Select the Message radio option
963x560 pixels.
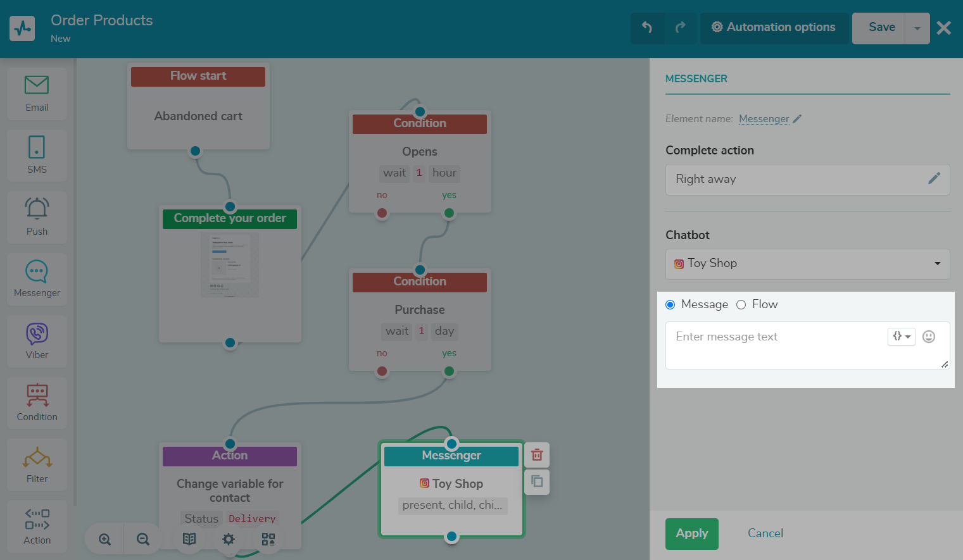coord(670,305)
